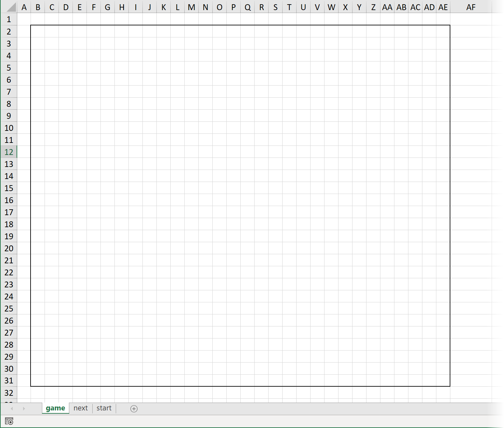Select row 21 header
This screenshot has width=504, height=428.
tap(9, 260)
